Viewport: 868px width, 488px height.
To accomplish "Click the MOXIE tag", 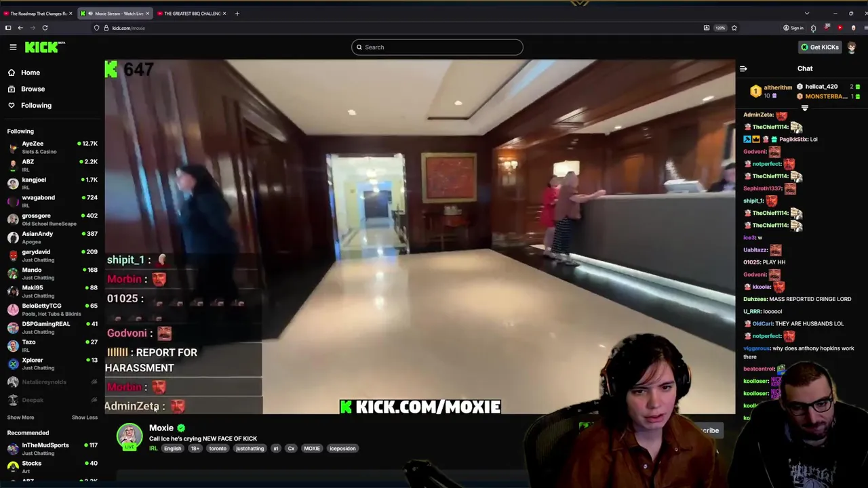I will tap(312, 449).
